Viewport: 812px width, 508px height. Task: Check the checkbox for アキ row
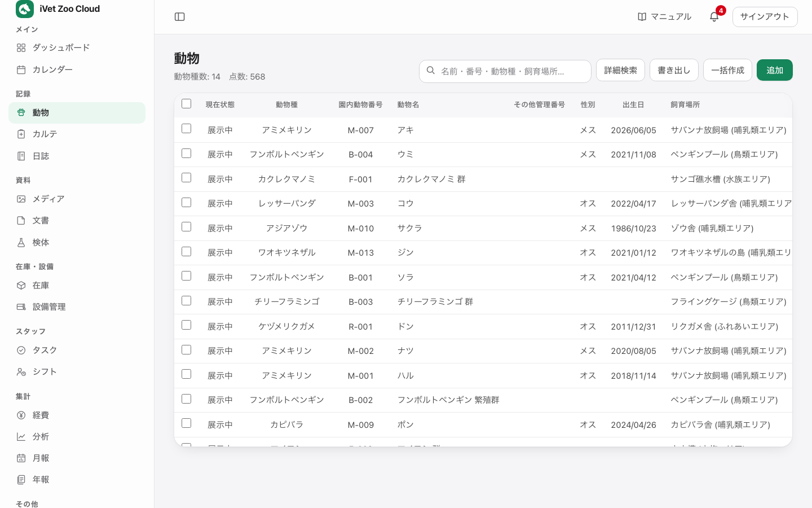tap(187, 129)
